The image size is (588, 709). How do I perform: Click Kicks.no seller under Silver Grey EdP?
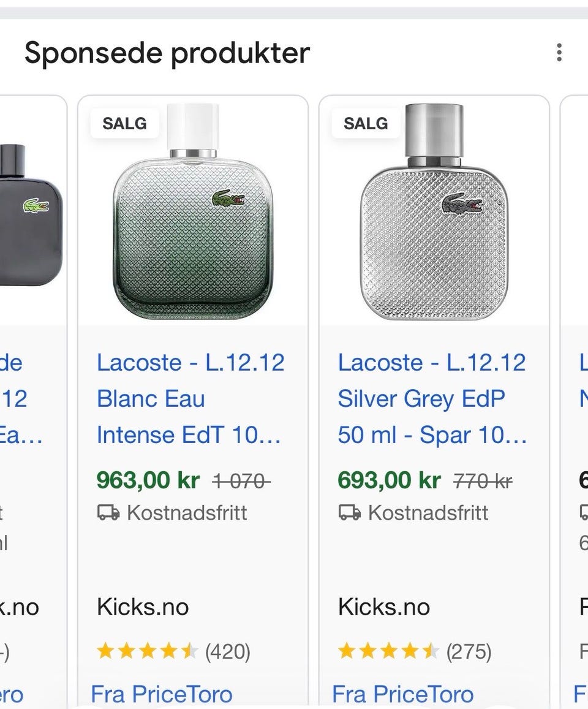pyautogui.click(x=384, y=607)
